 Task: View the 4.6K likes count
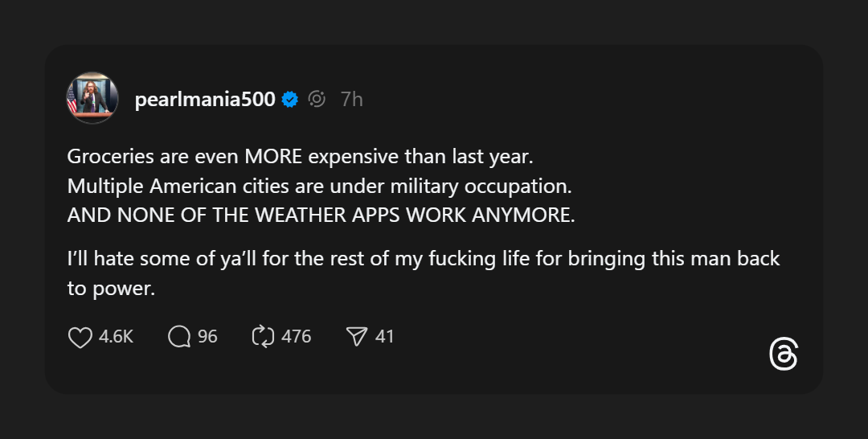coord(116,337)
